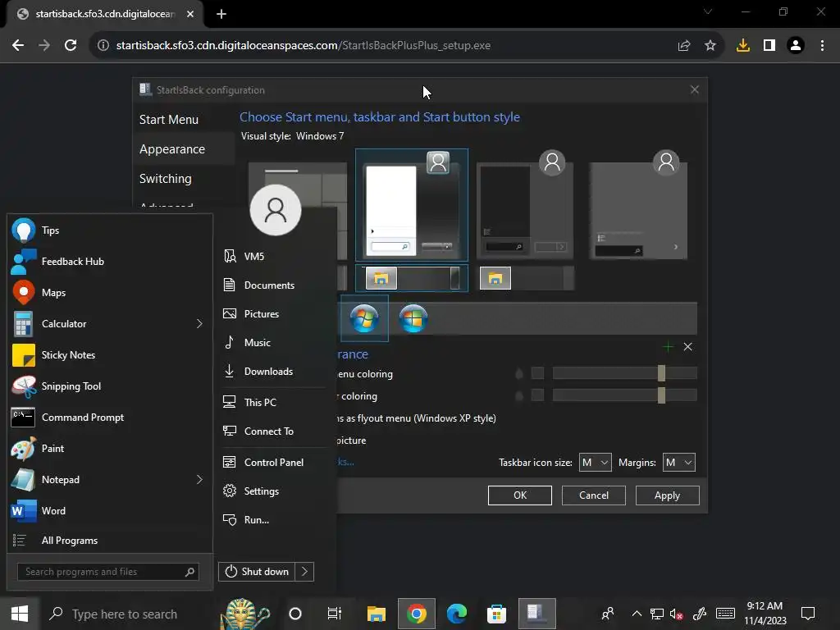This screenshot has width=840, height=630.
Task: Select the taskbar style under the dark thumbnail
Action: pos(526,278)
